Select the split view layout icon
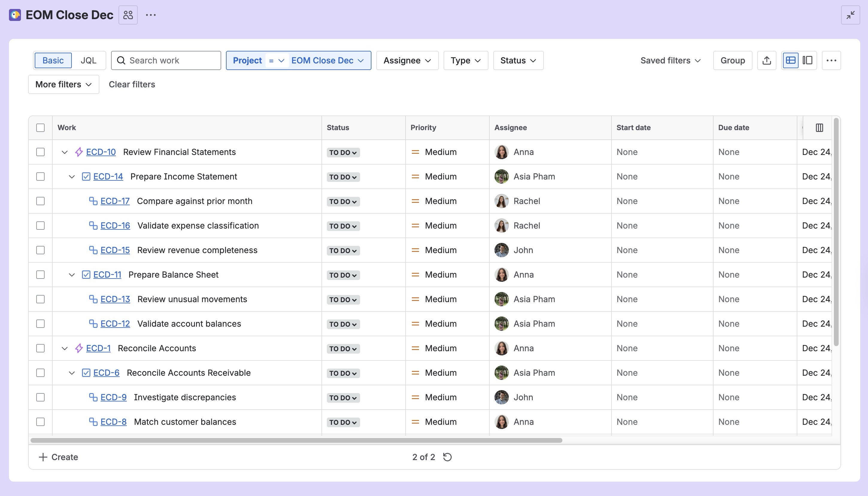 (x=808, y=60)
